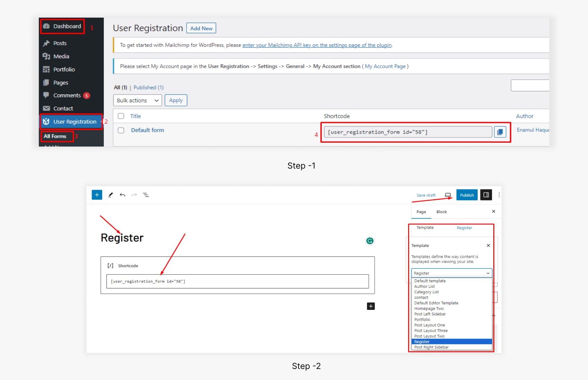Click the Undo arrow icon
Viewport: 588px width, 380px height.
122,195
